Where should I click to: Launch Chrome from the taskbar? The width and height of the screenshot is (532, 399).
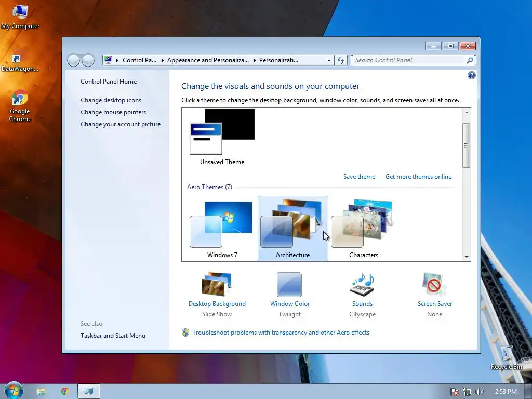click(64, 392)
